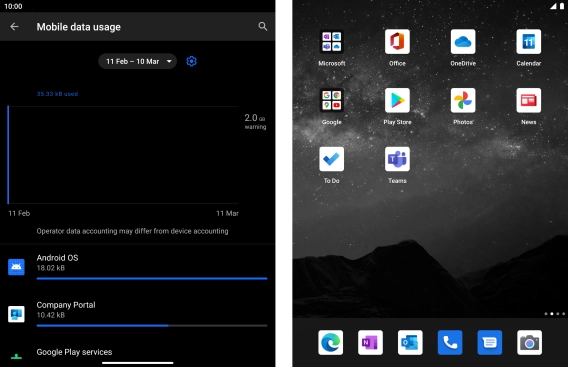
Task: Click the 11 Mar graph label
Action: pyautogui.click(x=227, y=213)
